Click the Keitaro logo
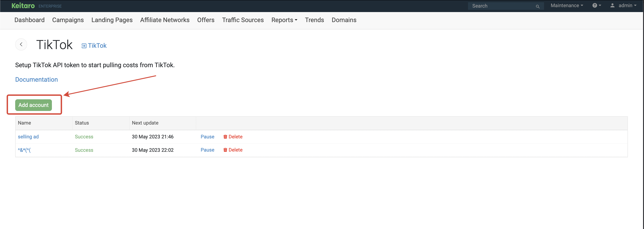Screen dimensions: 644x229 [23, 6]
